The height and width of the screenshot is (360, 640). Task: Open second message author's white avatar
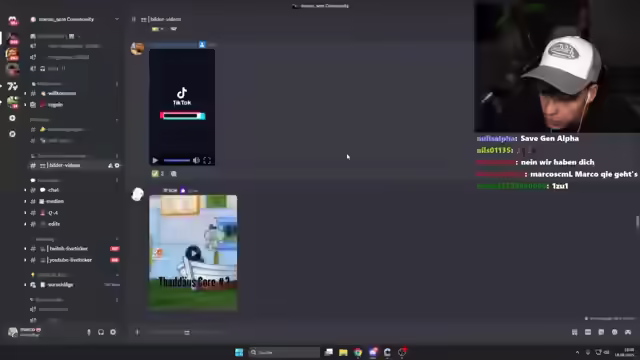click(138, 194)
